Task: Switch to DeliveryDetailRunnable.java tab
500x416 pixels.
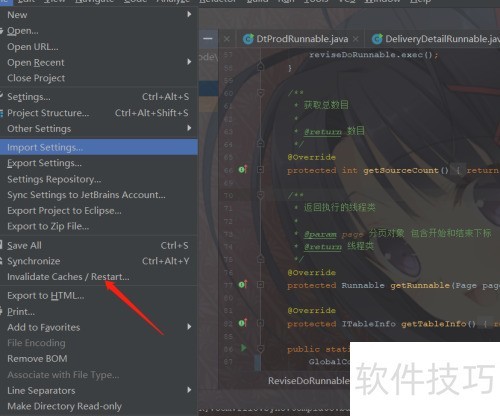Action: pos(435,39)
